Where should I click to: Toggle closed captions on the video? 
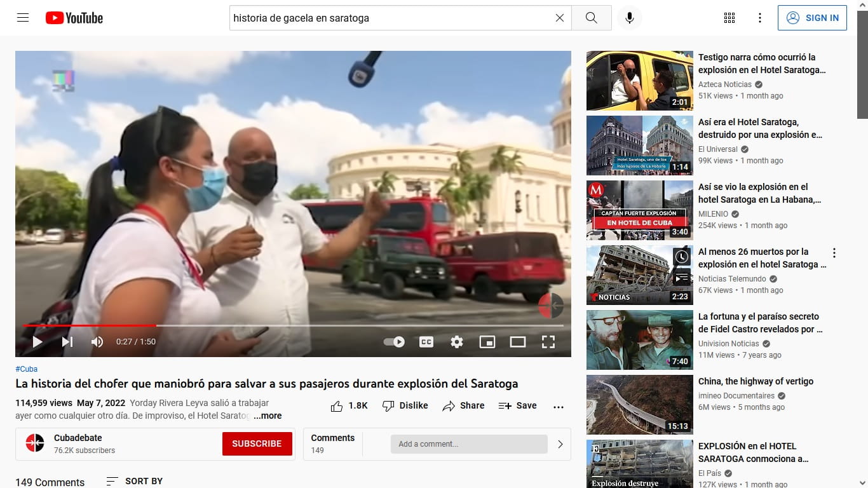pyautogui.click(x=426, y=342)
